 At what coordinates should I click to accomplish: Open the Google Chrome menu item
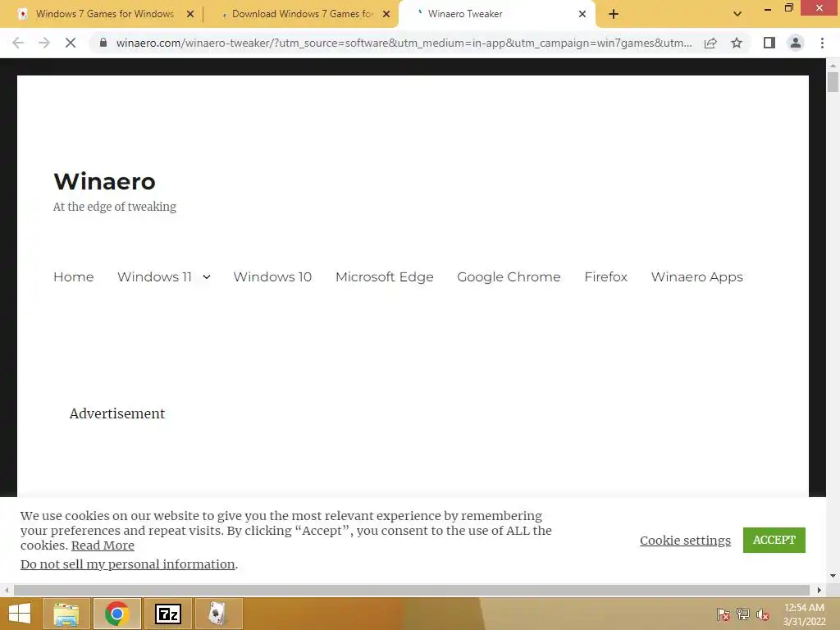pyautogui.click(x=509, y=277)
